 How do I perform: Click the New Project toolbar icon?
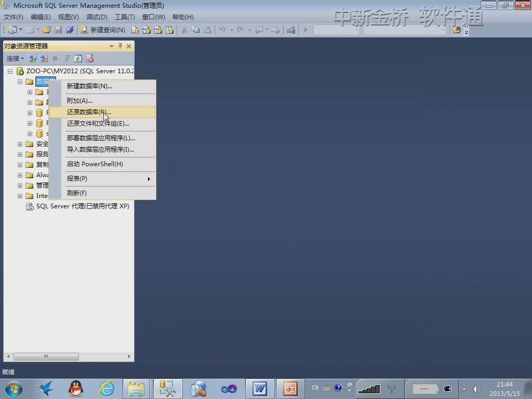[x=12, y=30]
